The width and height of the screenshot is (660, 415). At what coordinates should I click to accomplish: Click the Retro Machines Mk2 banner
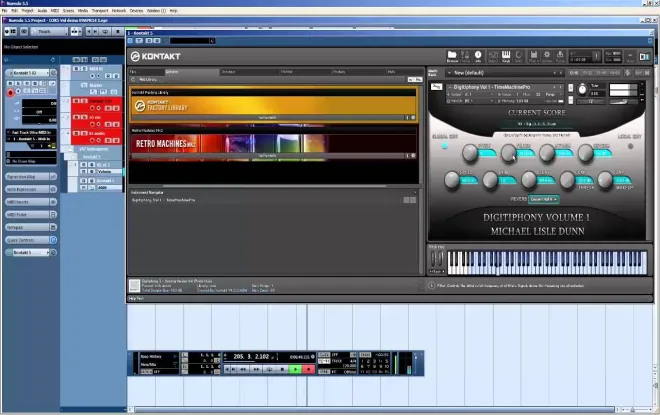[274, 144]
